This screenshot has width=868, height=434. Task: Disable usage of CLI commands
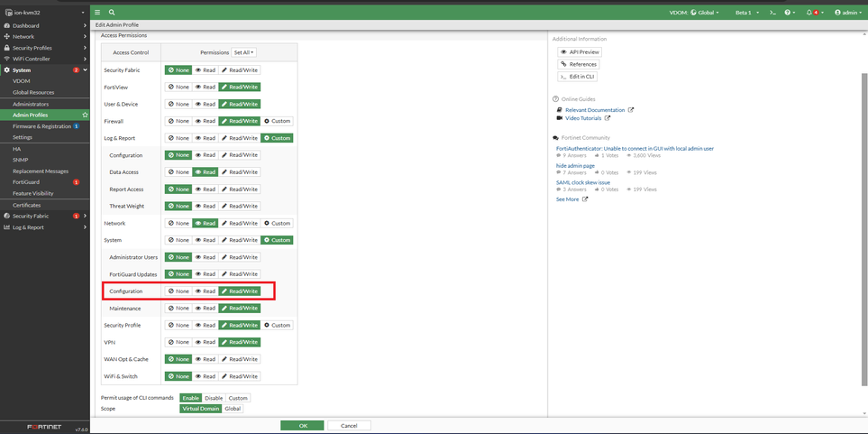tap(214, 398)
